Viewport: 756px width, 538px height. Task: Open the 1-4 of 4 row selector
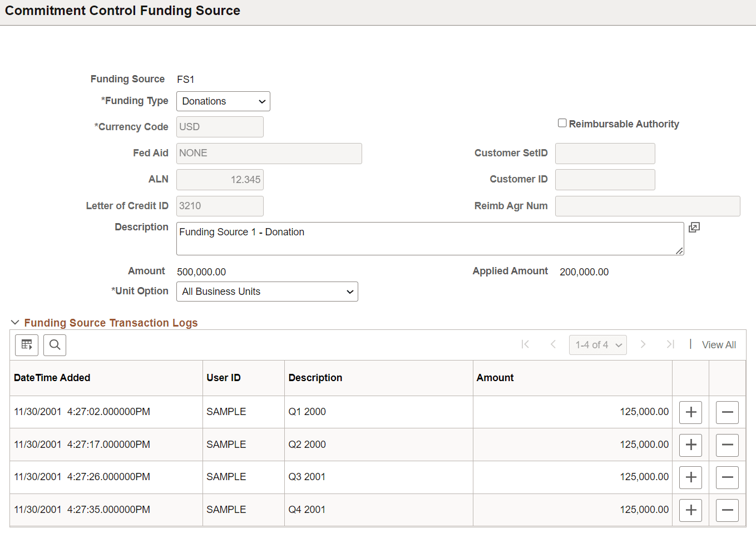click(x=597, y=345)
